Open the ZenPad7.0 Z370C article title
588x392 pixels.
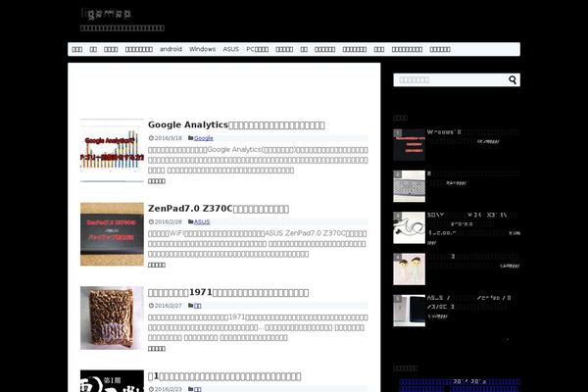[x=219, y=209]
